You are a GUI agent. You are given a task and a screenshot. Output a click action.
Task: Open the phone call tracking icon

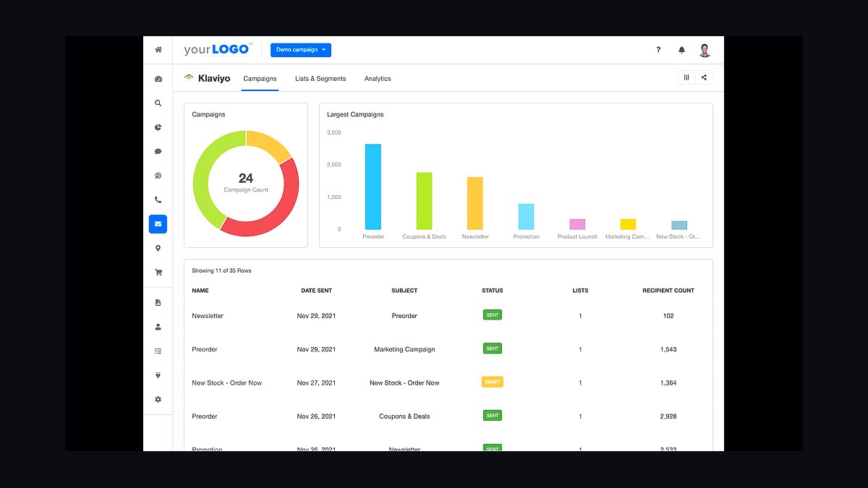158,200
